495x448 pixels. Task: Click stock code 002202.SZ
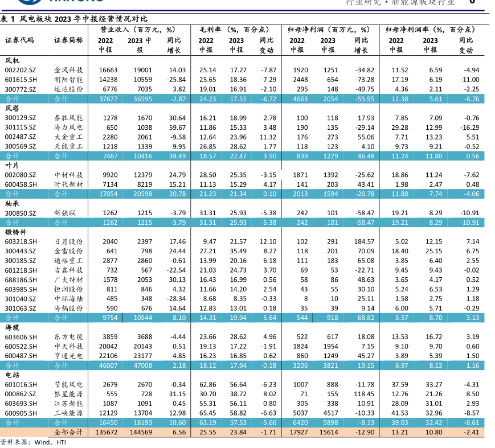(21, 70)
